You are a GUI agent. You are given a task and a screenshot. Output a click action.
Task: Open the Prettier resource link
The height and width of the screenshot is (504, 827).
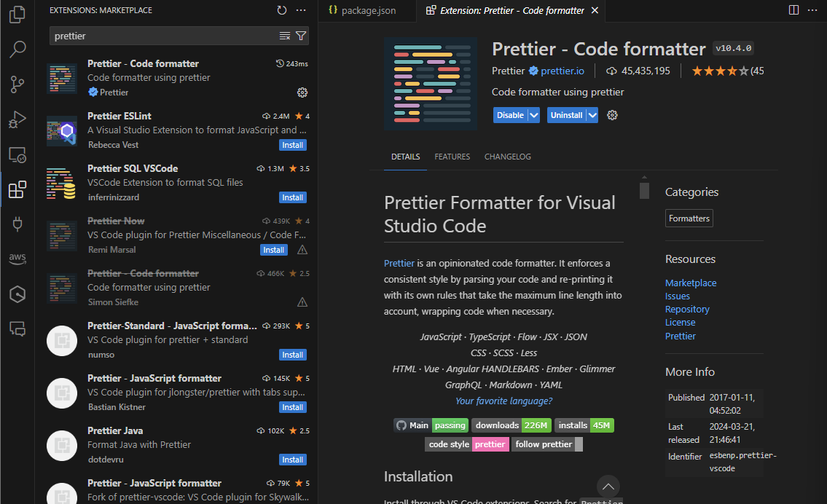(x=680, y=336)
